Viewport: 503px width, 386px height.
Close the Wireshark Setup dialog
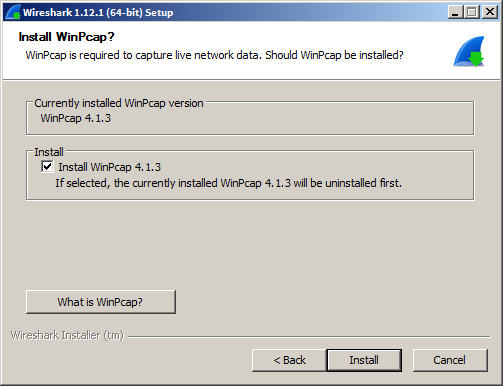pos(490,12)
